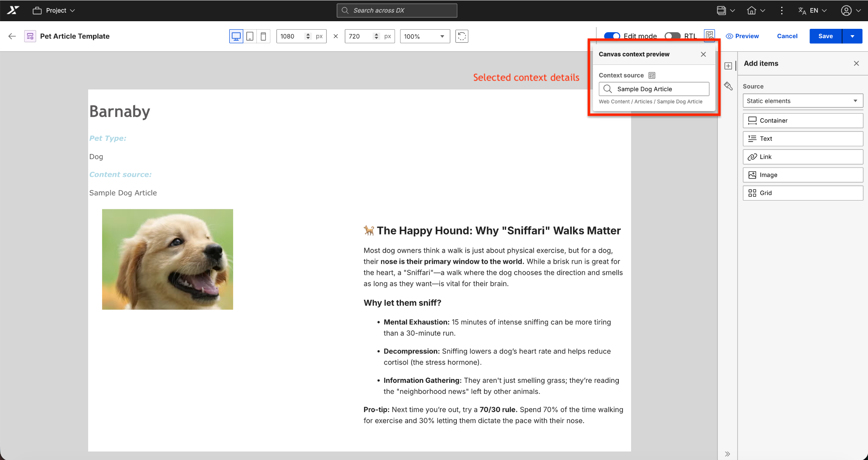Collapse side panel with double chevron
The height and width of the screenshot is (460, 868).
pyautogui.click(x=727, y=454)
